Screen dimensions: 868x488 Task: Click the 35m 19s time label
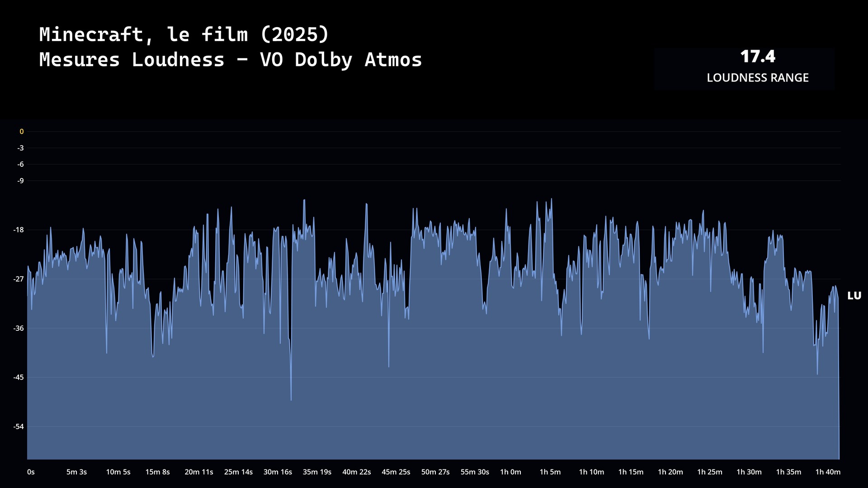317,472
